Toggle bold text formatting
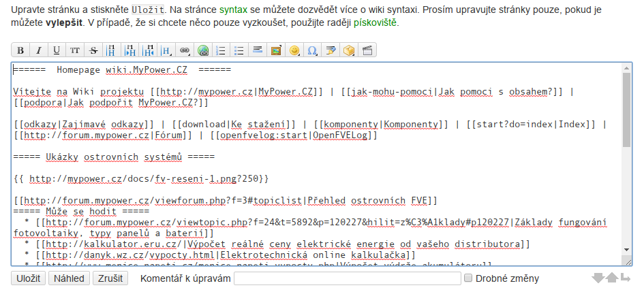This screenshot has width=644, height=292. coord(20,50)
